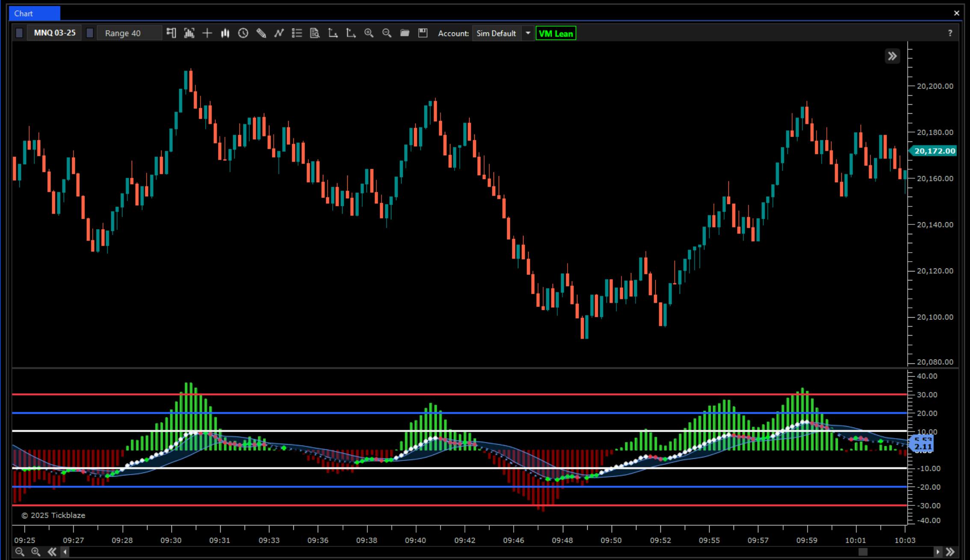The image size is (970, 560).
Task: Click the volume profile toolbar icon
Action: (x=189, y=33)
